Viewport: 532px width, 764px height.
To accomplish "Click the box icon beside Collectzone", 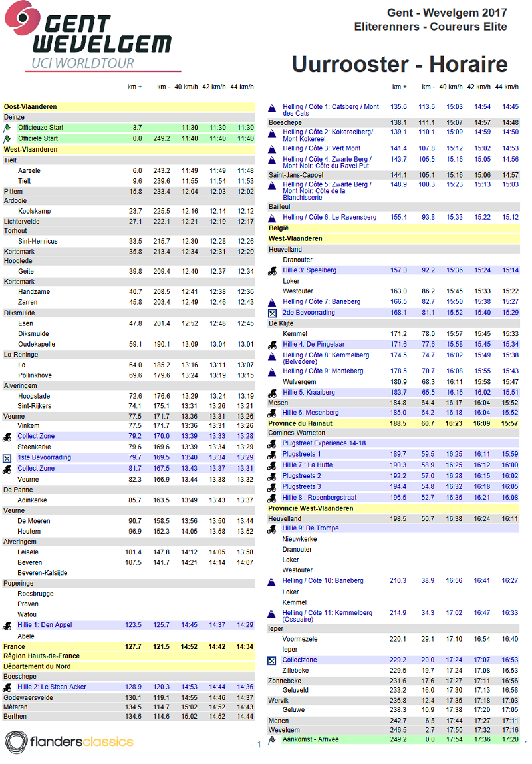I will click(272, 661).
